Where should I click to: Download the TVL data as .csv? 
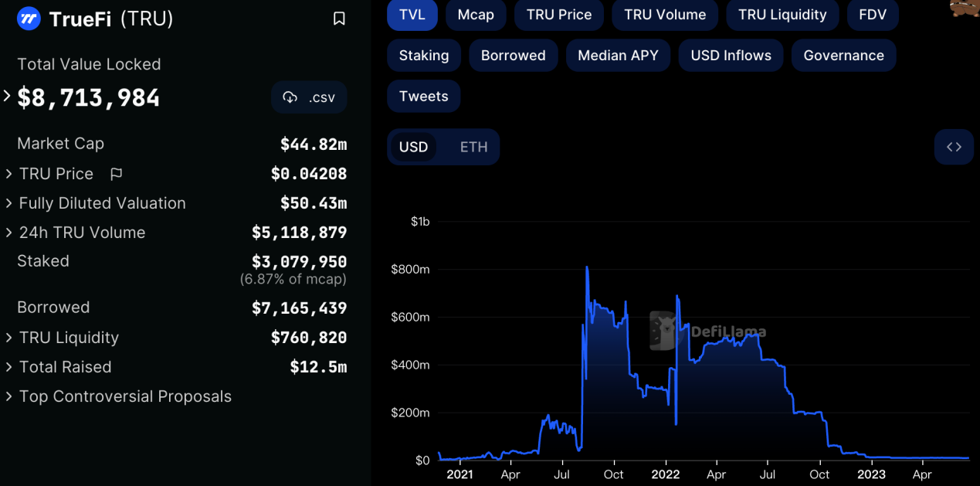[309, 97]
